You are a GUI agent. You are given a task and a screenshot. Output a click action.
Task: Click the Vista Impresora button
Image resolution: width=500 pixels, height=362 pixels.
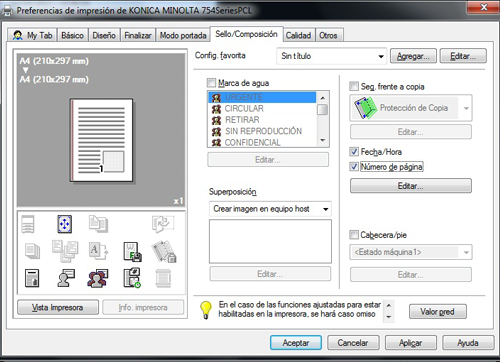coord(58,307)
